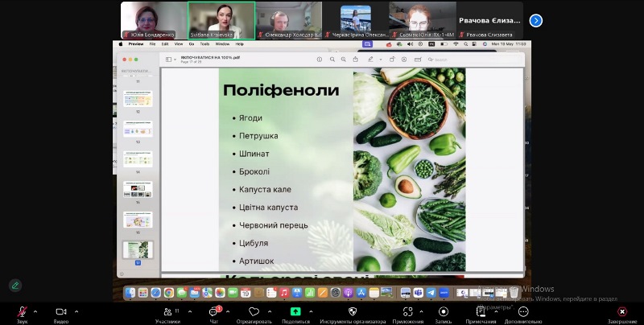Viewport: 644px width, 325px height.
Task: Click the zoom out magnifier in Preview
Action: coord(332,60)
